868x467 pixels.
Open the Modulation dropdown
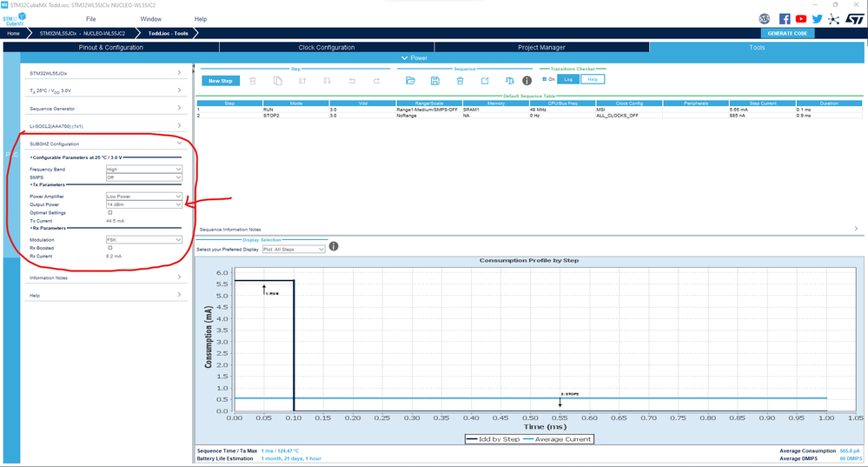pyautogui.click(x=144, y=240)
